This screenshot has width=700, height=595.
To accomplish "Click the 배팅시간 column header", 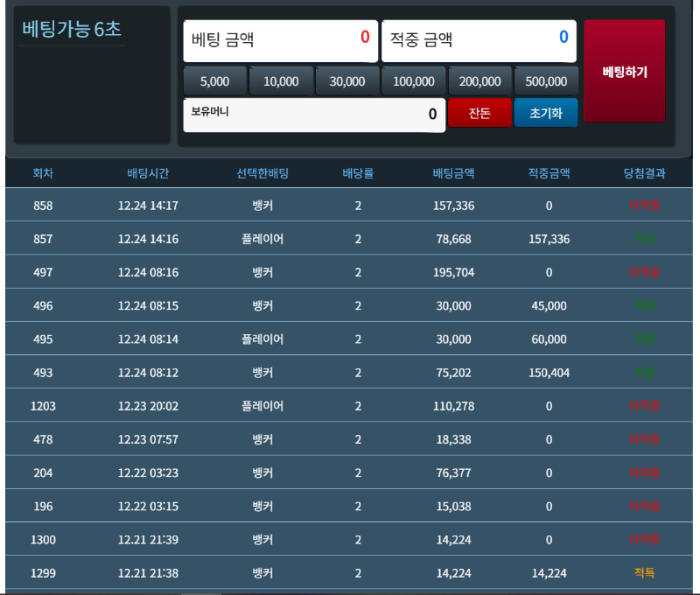I will coord(148,173).
